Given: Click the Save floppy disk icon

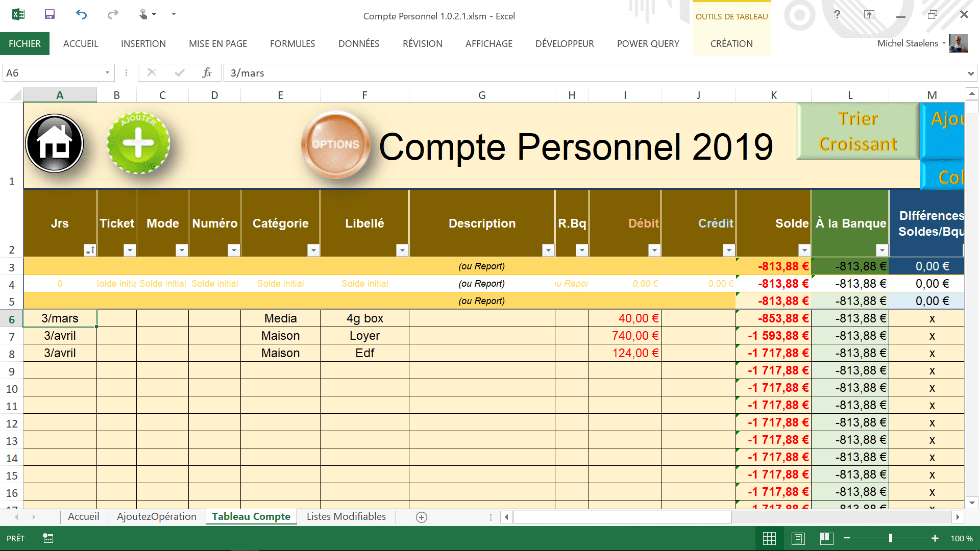Looking at the screenshot, I should (50, 14).
